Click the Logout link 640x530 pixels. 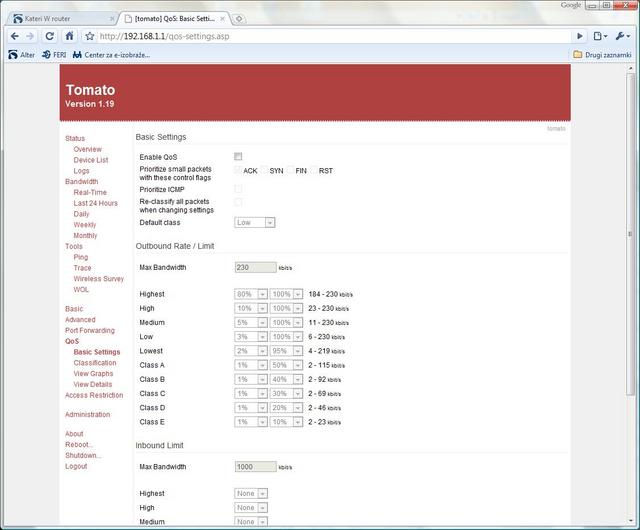tap(76, 466)
